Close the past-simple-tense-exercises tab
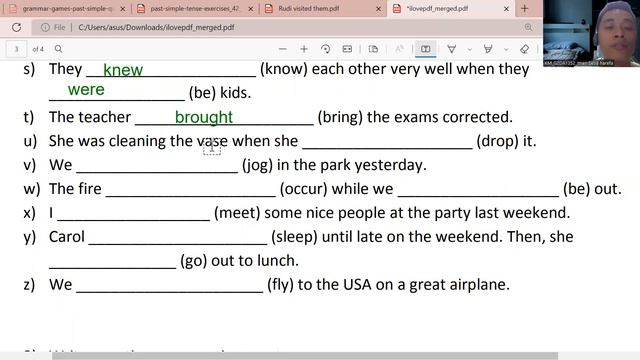The height and width of the screenshot is (360, 640). pyautogui.click(x=251, y=9)
